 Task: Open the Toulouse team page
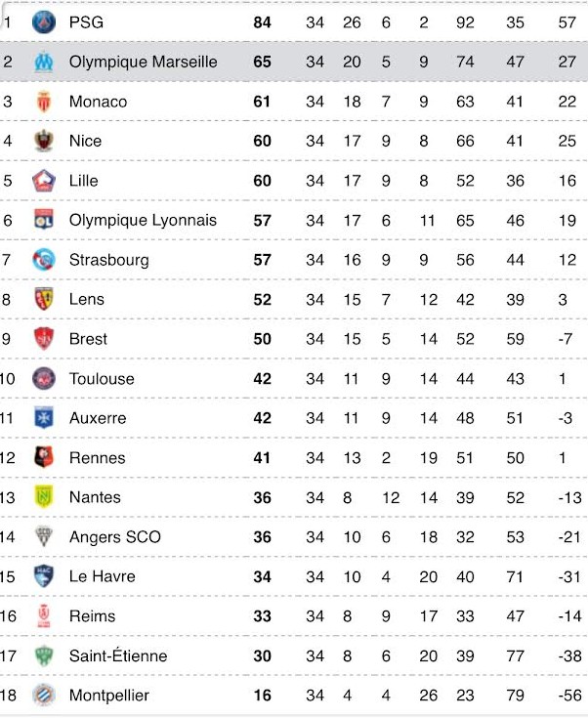pyautogui.click(x=102, y=379)
